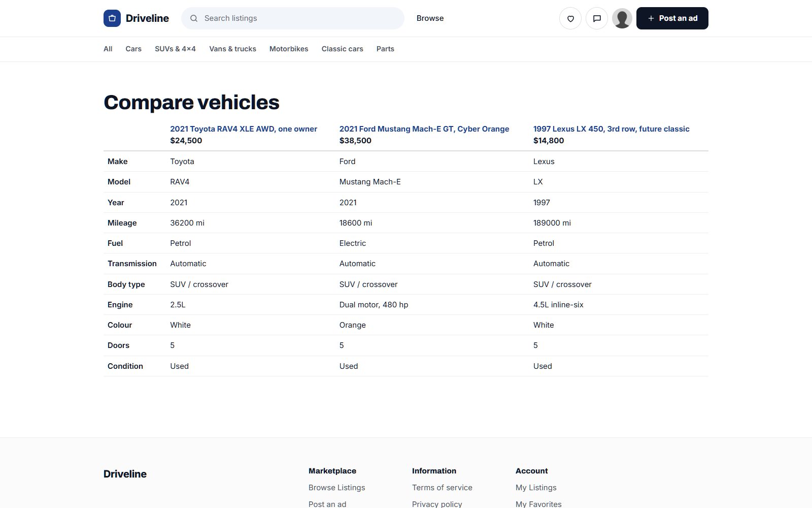Viewport: 812px width, 508px height.
Task: Click the Transmission row label
Action: point(132,264)
